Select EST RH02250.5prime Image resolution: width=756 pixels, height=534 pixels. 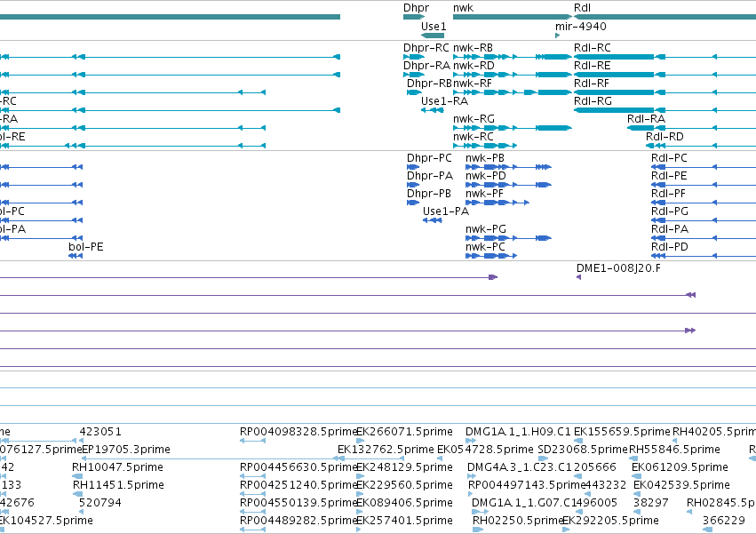pyautogui.click(x=478, y=530)
